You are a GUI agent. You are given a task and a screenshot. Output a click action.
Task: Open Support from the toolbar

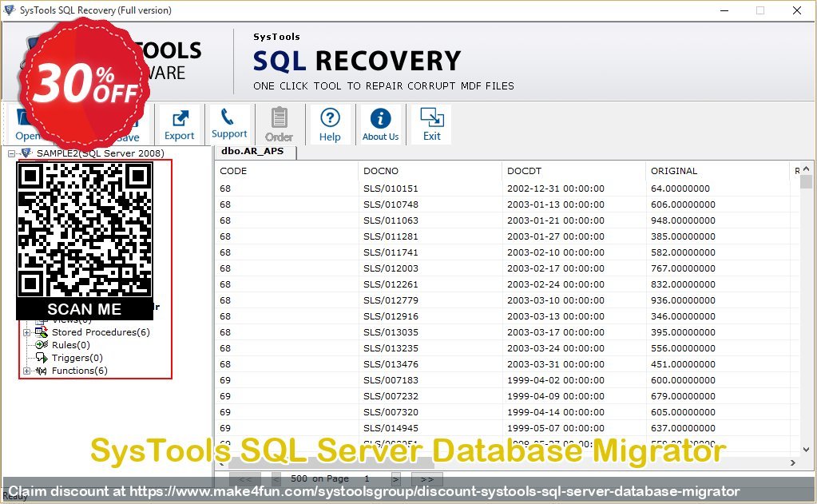tap(228, 124)
